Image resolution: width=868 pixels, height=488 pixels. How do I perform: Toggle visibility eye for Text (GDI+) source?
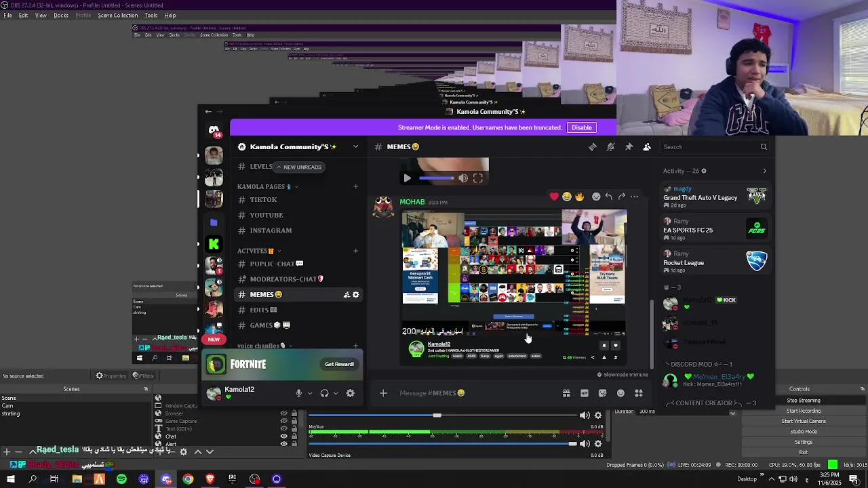284,428
